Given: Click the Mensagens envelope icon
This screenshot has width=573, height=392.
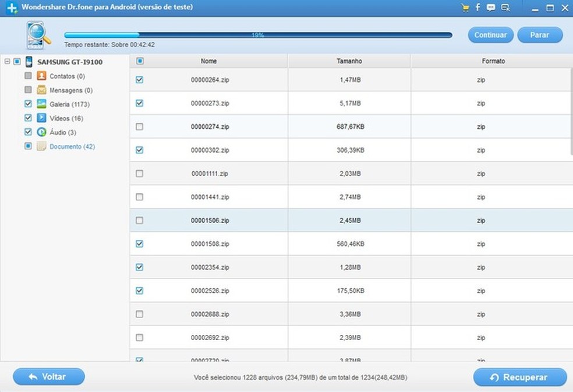Looking at the screenshot, I should click(x=41, y=90).
